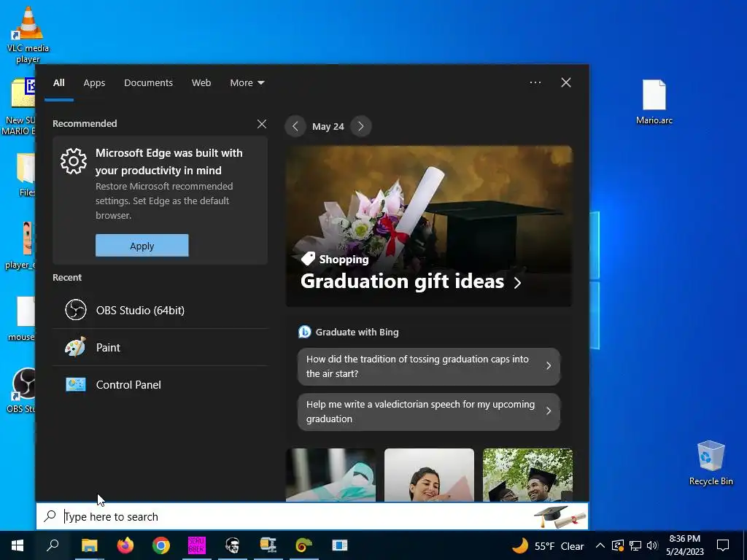Close the search panel
Screen dimensions: 747x560
(x=566, y=82)
